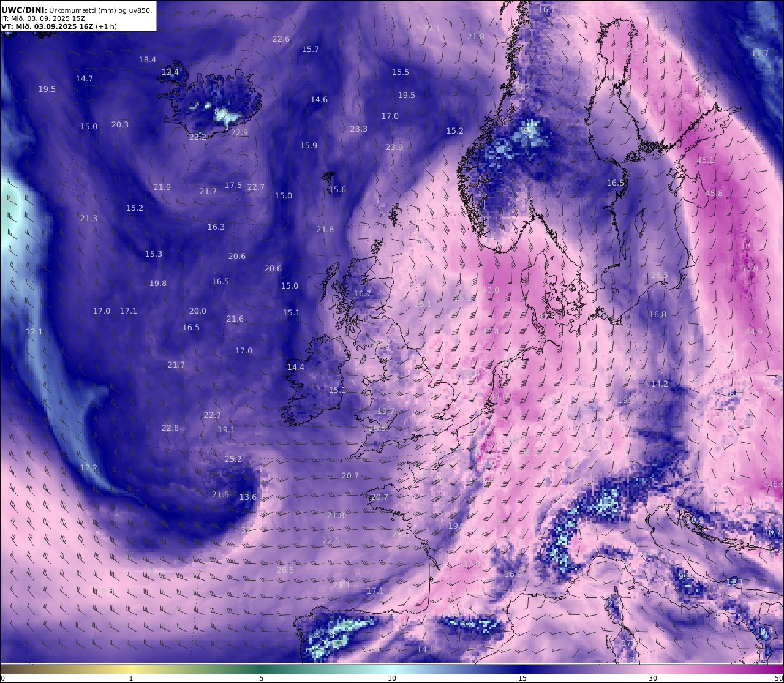Click the 21.6 value on the map
This screenshot has width=784, height=683.
pyautogui.click(x=235, y=319)
